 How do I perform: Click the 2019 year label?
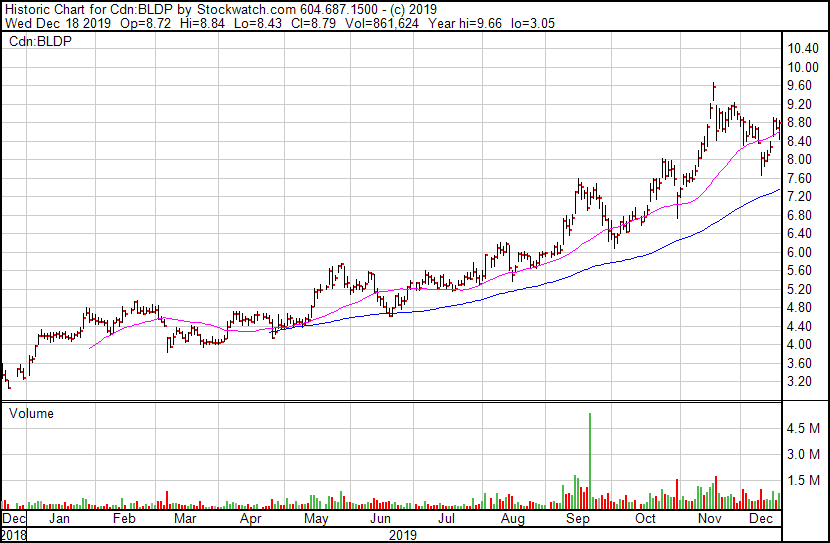pos(403,535)
